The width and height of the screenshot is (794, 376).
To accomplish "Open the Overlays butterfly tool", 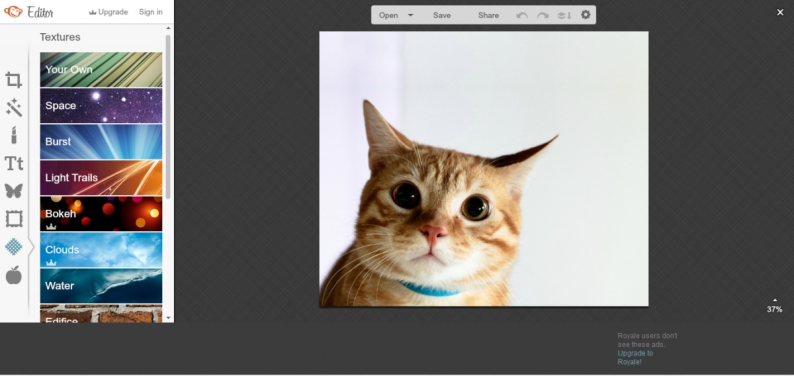I will tap(14, 191).
